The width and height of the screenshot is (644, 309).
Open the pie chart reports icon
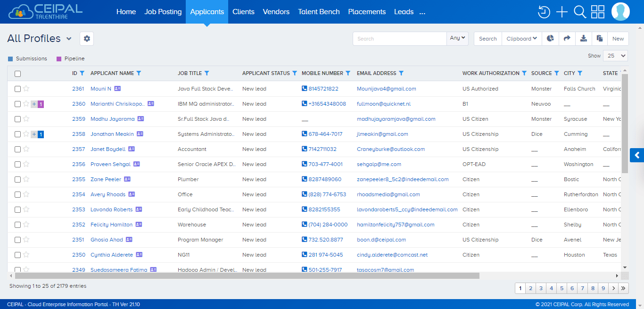point(550,38)
